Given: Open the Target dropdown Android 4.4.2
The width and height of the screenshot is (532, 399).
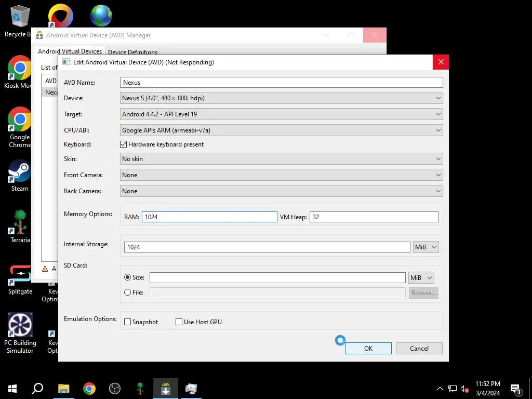Looking at the screenshot, I should point(281,114).
